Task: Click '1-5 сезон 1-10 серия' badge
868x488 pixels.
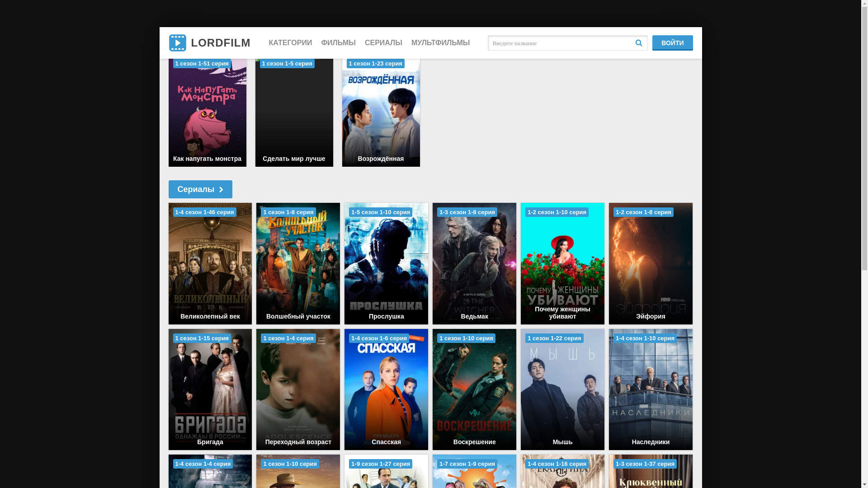Action: click(381, 212)
